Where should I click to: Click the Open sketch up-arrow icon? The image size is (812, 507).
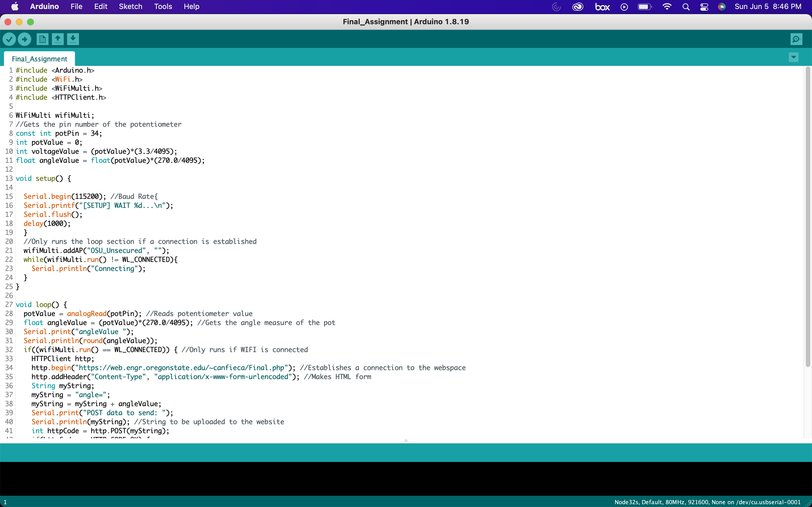[58, 39]
